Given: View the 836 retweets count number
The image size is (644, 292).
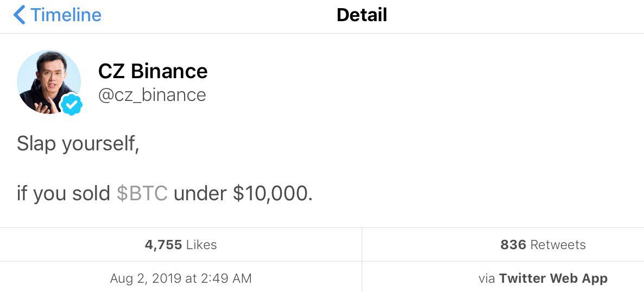Looking at the screenshot, I should pyautogui.click(x=513, y=245).
